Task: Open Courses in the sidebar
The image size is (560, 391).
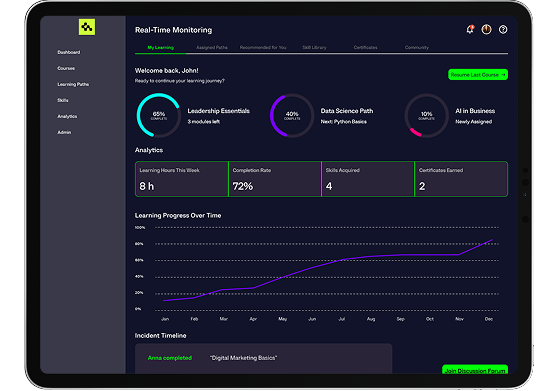Action: pos(66,68)
